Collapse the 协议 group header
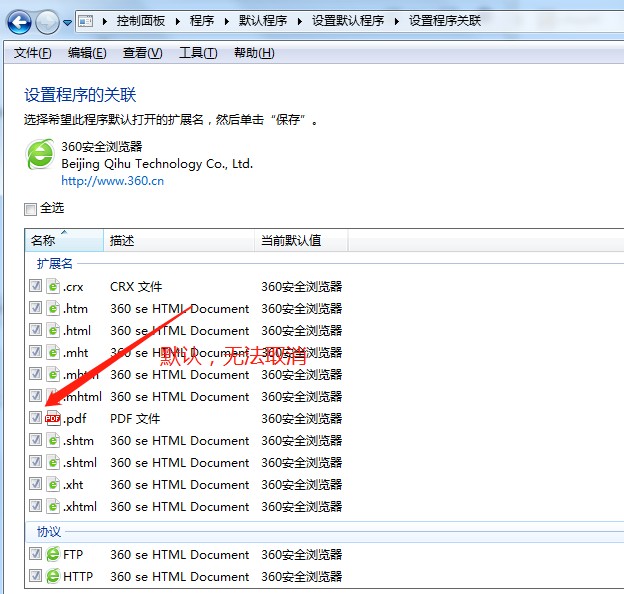Image resolution: width=624 pixels, height=594 pixels. click(49, 532)
